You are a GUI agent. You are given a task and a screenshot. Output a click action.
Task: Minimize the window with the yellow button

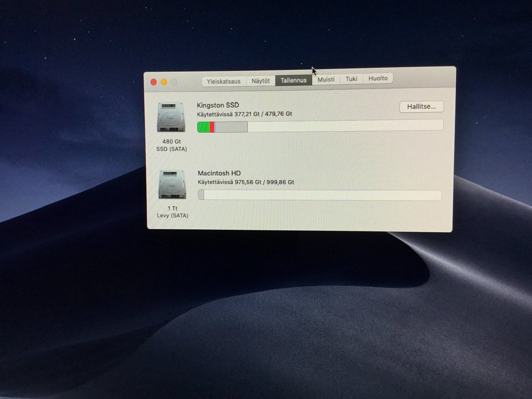(164, 82)
